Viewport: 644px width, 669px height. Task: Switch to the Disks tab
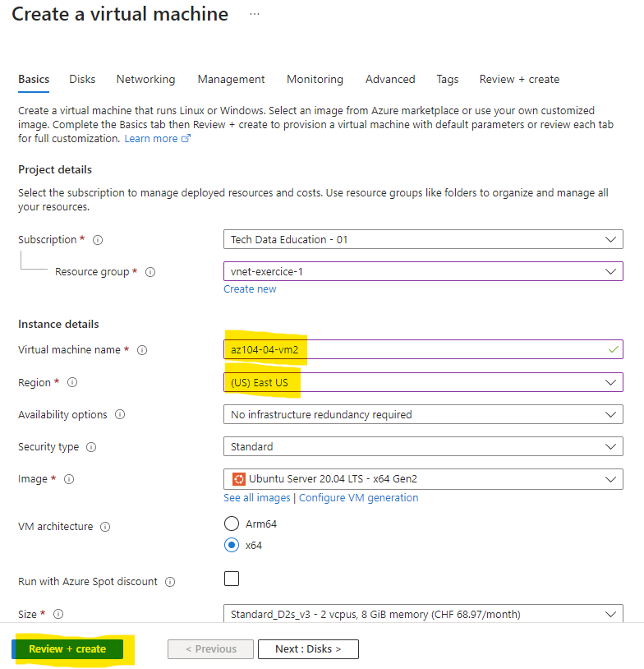pyautogui.click(x=82, y=80)
